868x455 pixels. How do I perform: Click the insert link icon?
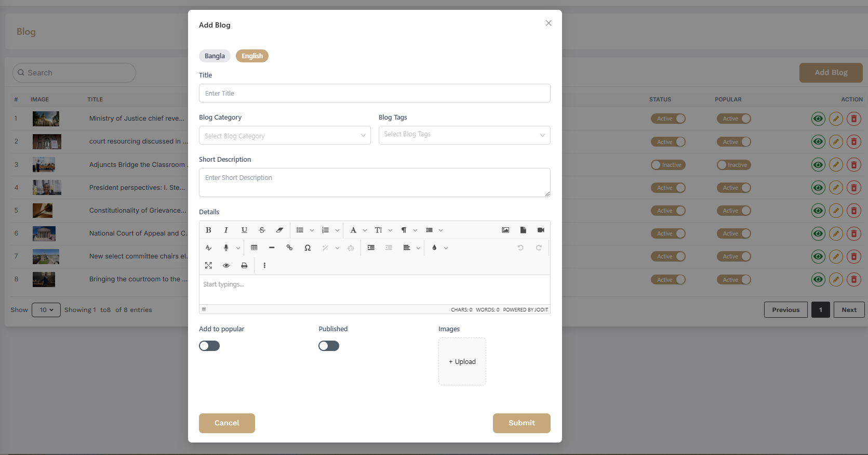coord(289,248)
